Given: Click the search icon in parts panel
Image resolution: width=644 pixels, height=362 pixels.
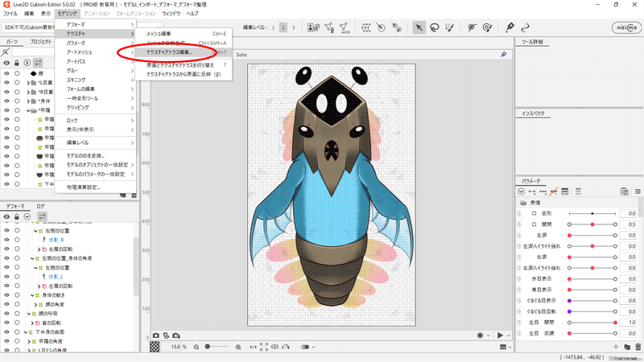Looking at the screenshot, I should (6, 52).
